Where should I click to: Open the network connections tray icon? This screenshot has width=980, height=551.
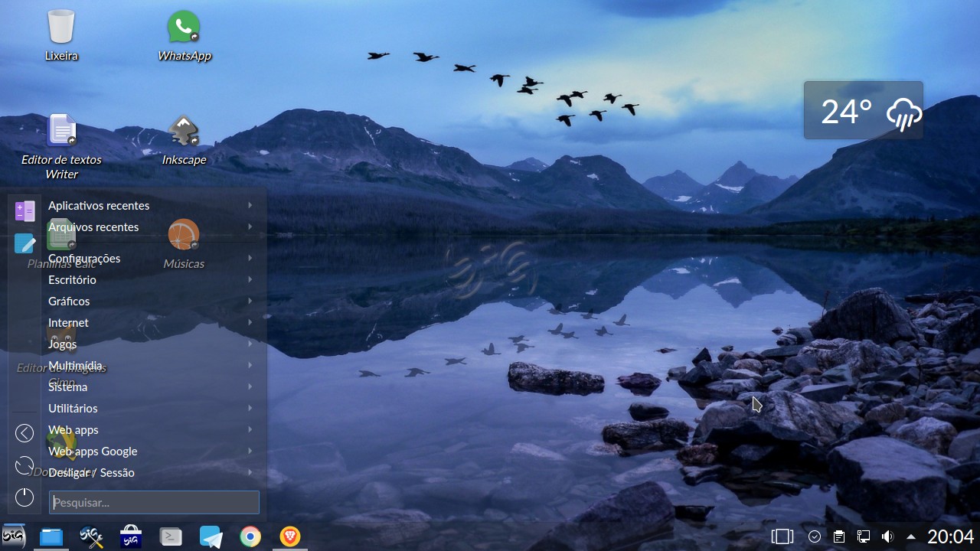(864, 536)
